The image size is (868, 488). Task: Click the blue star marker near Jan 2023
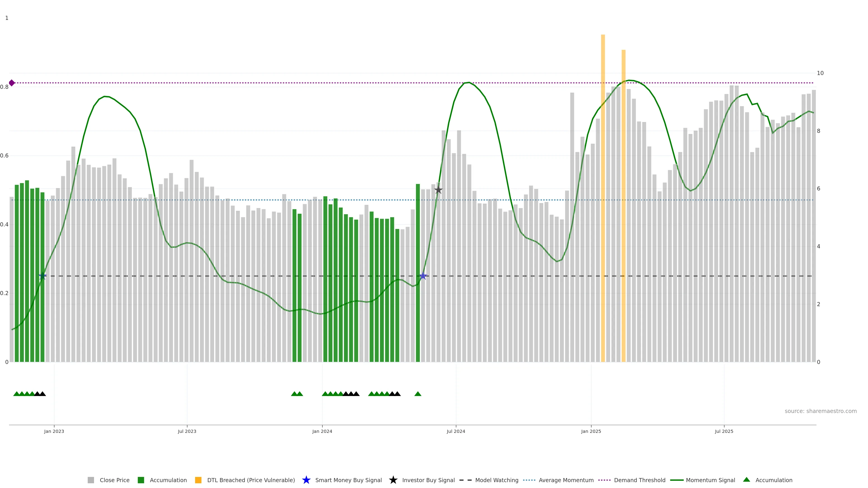click(x=42, y=276)
